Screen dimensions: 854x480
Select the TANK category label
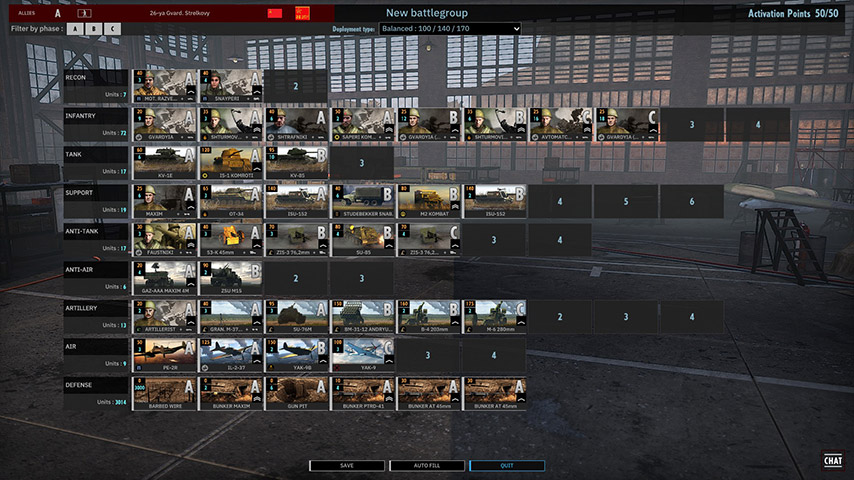[74, 154]
